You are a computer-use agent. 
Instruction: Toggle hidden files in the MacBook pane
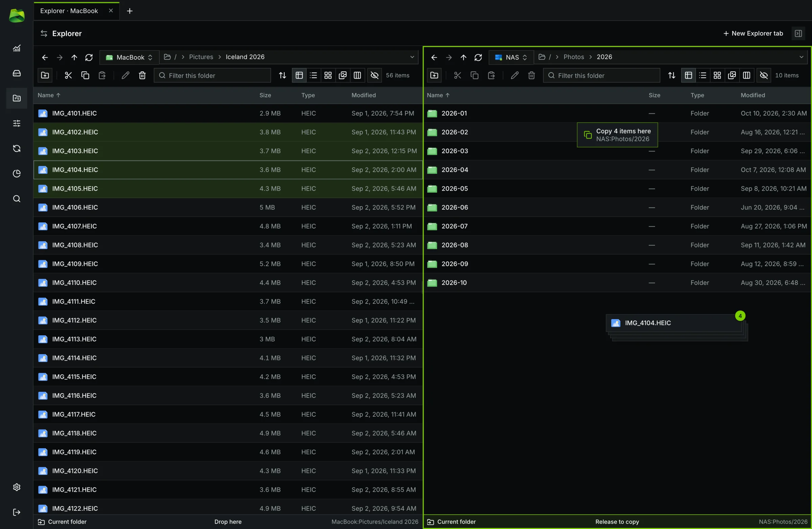click(375, 75)
